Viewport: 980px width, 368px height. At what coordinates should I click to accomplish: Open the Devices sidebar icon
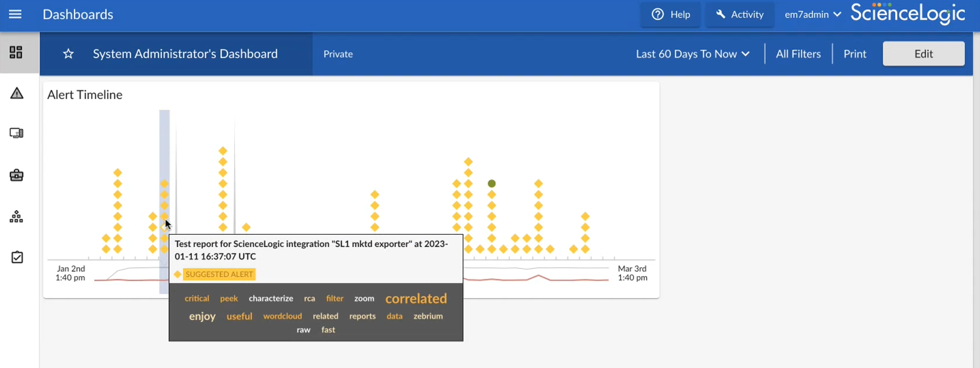16,133
